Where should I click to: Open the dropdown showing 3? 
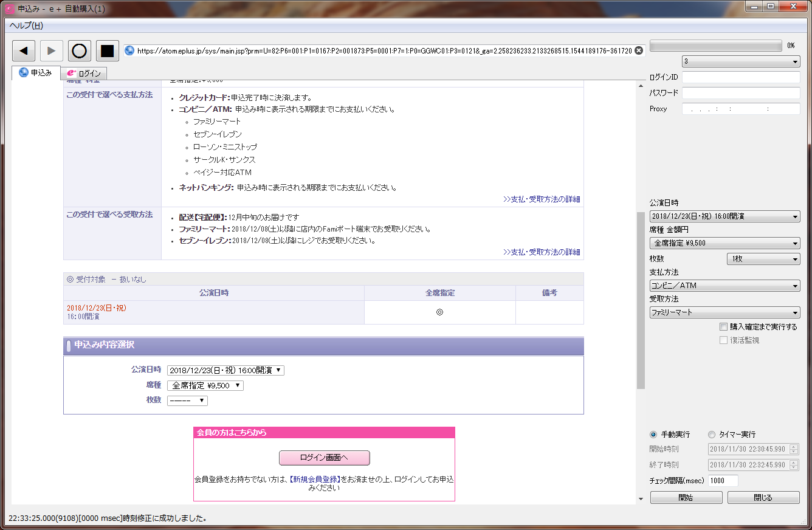tap(741, 62)
